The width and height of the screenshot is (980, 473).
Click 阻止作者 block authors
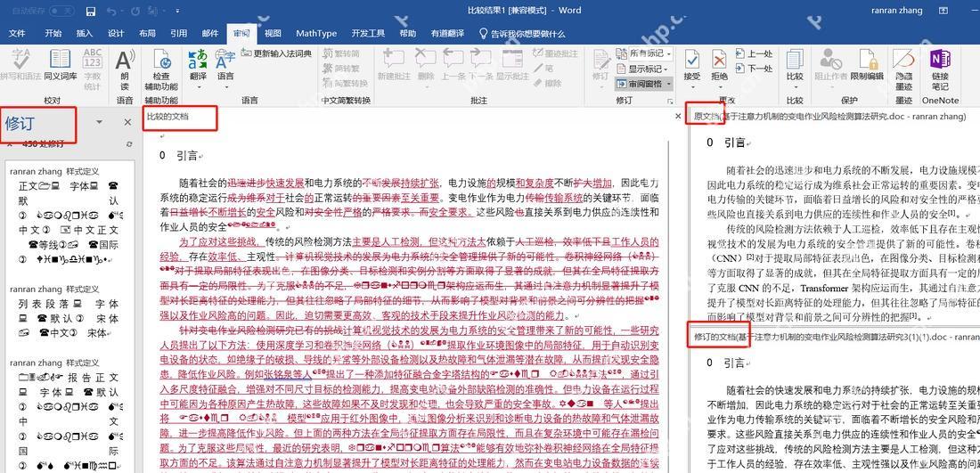click(x=830, y=66)
